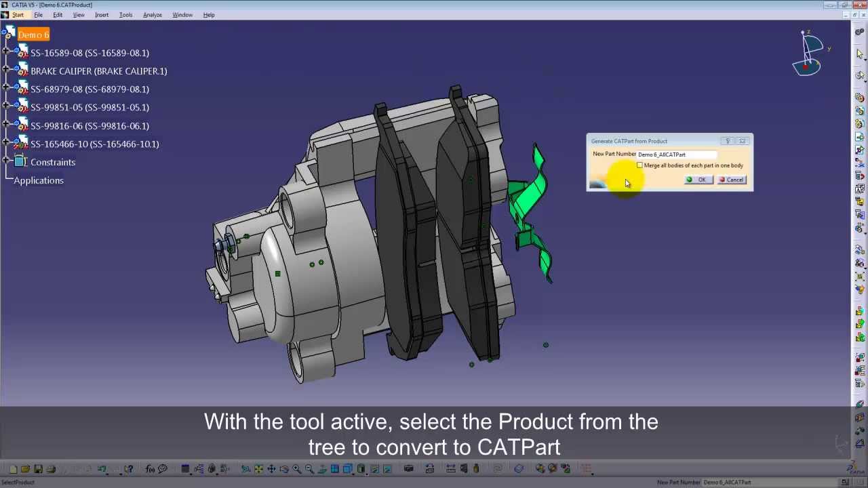Click the Swap visible space icon
The height and width of the screenshot is (488, 868).
click(387, 468)
